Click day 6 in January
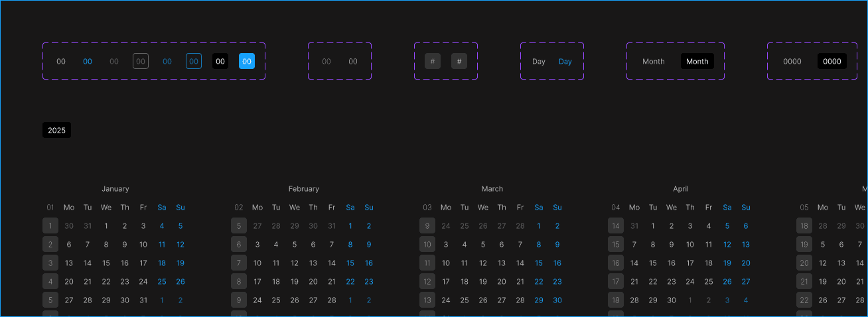Screen dimensions: 868x317 (x=69, y=245)
